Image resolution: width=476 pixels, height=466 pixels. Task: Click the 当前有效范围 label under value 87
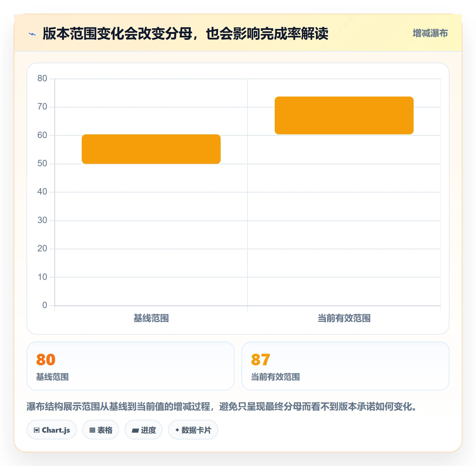[x=275, y=377]
